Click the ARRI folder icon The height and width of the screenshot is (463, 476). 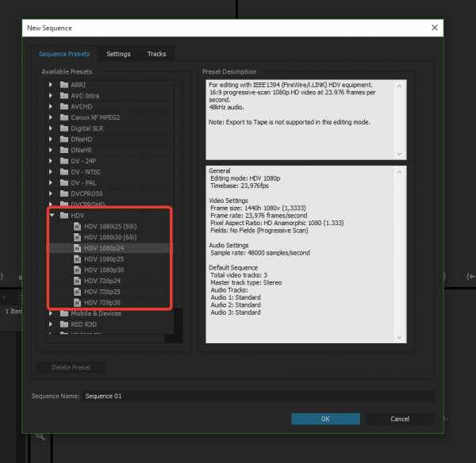pos(63,85)
